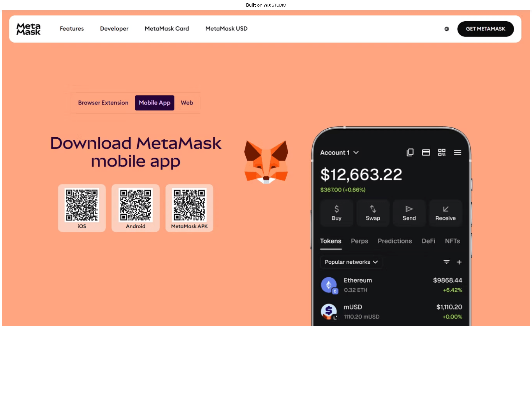Screen dimensions: 532x399
Task: Tap the card icon in wallet header
Action: [426, 152]
